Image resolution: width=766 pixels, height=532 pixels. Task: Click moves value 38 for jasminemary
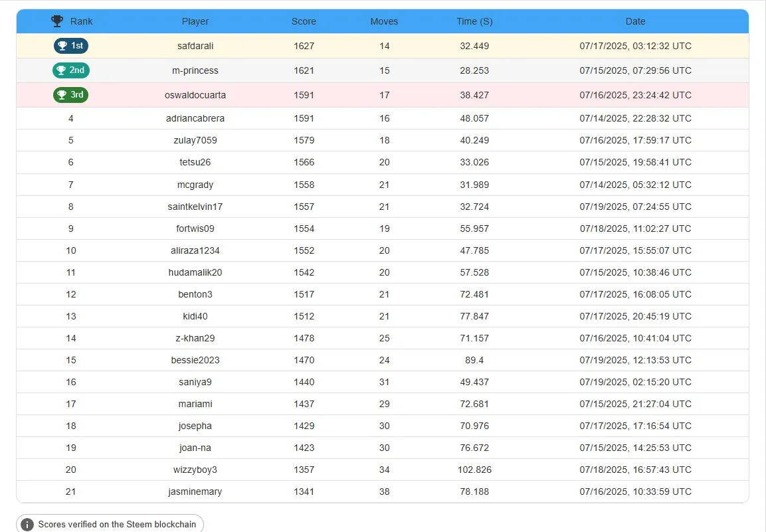click(x=385, y=492)
